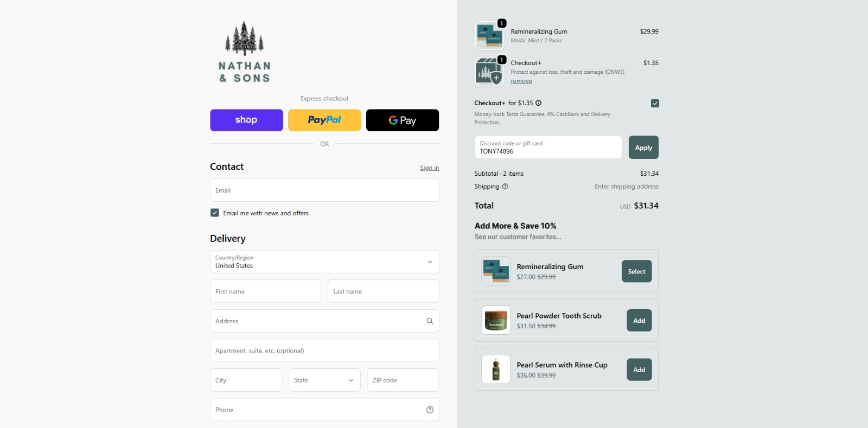
Task: Click info icon beside Checkout+ for $1.35
Action: [538, 103]
